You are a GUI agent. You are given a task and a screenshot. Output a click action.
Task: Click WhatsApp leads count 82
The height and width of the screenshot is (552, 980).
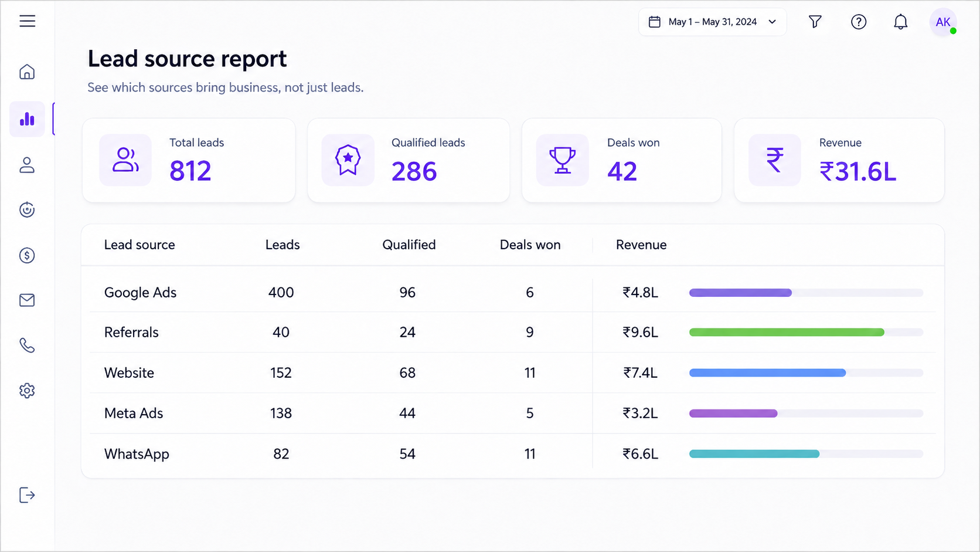click(281, 454)
